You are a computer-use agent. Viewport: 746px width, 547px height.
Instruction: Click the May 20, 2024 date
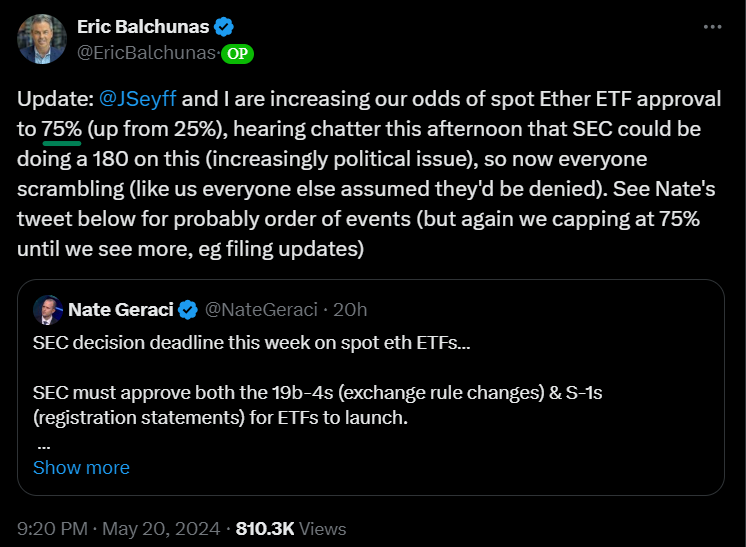point(161,529)
